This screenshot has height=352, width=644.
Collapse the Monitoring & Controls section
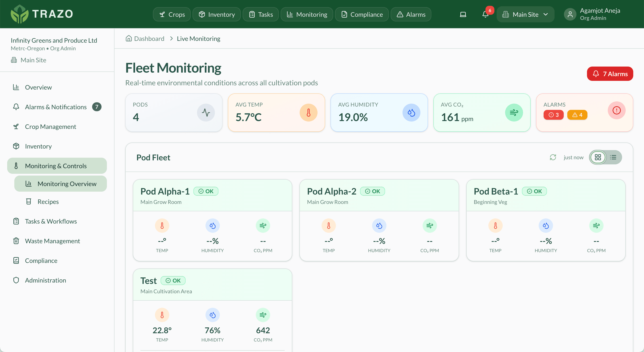click(55, 166)
